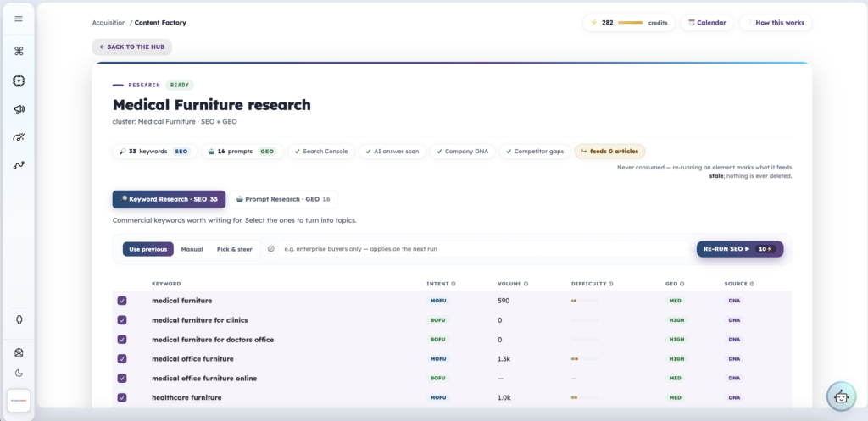Click HIGH GEO badge in 'medical office furniture' row

pos(675,358)
